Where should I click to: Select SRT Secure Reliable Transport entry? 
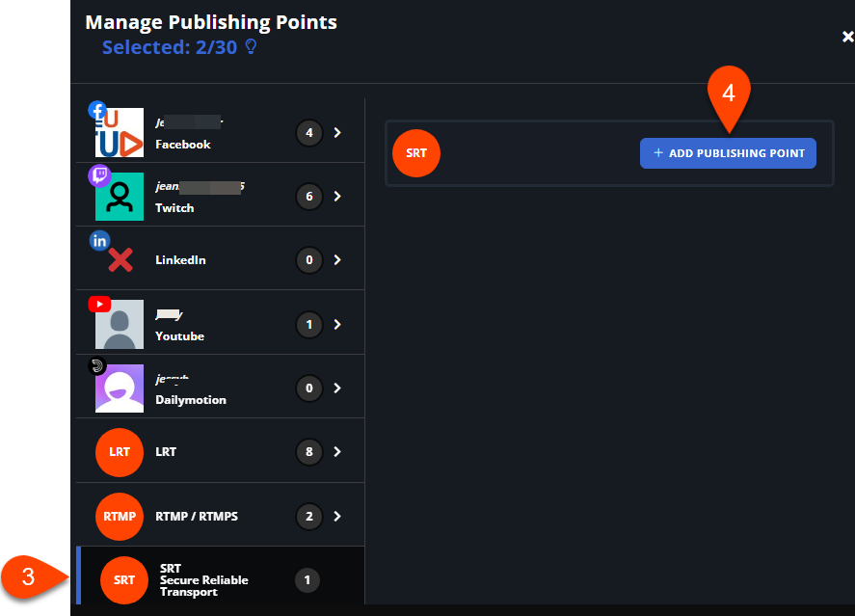click(x=203, y=580)
